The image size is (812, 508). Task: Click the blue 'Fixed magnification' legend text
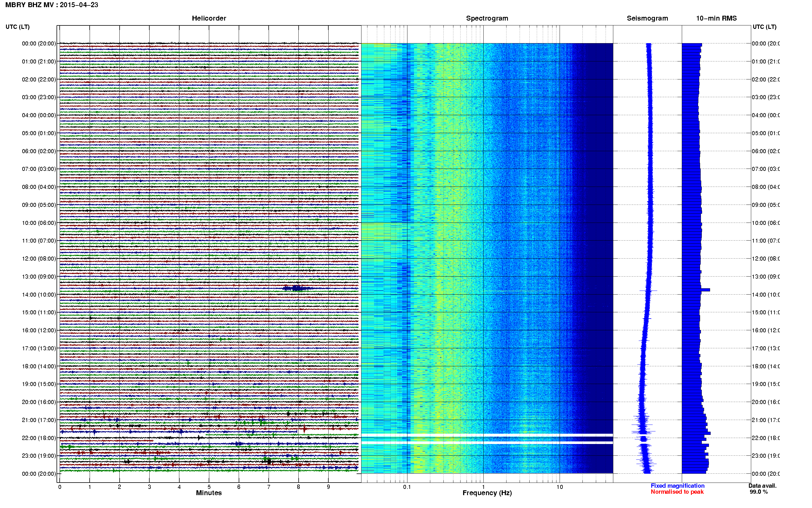(678, 486)
